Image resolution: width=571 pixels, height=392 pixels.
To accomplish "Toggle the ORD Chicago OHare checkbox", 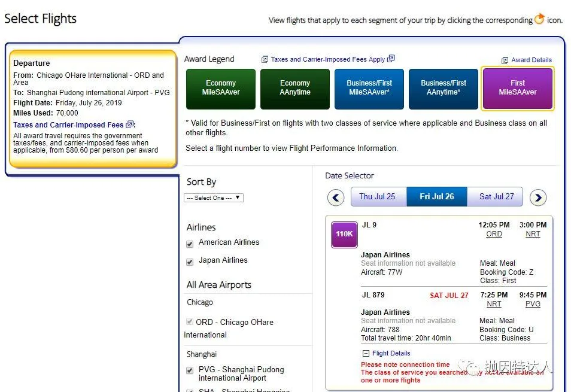I will click(x=190, y=321).
